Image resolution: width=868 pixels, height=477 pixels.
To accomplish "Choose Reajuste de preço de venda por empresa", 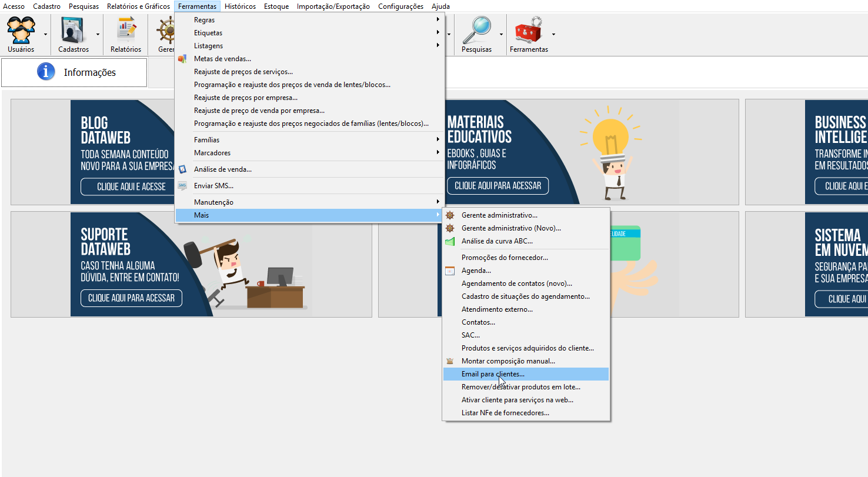I will (310, 111).
